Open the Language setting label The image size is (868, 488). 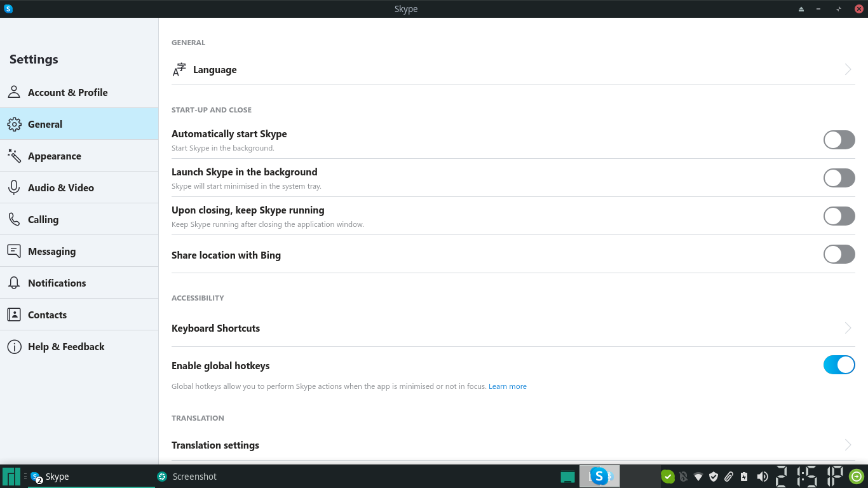point(215,70)
